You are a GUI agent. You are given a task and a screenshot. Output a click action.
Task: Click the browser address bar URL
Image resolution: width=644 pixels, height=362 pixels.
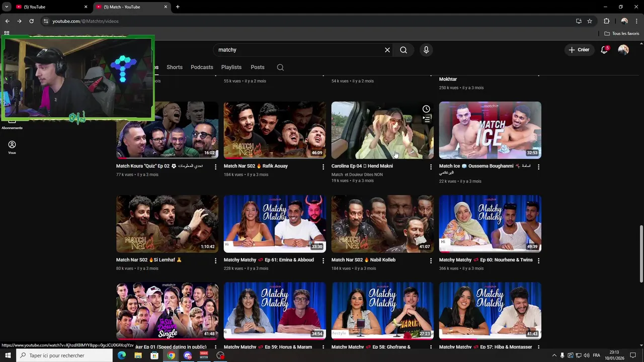[86, 21]
